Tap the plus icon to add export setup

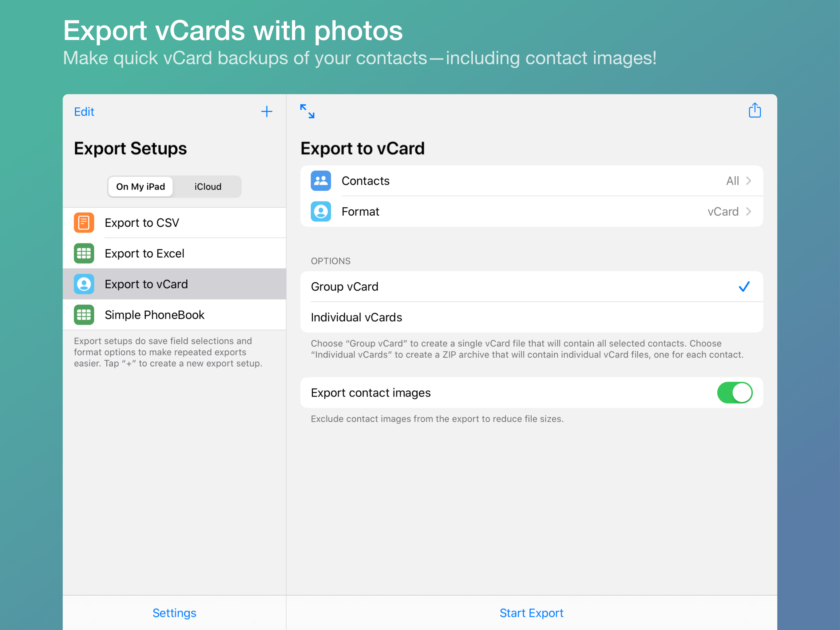(267, 111)
